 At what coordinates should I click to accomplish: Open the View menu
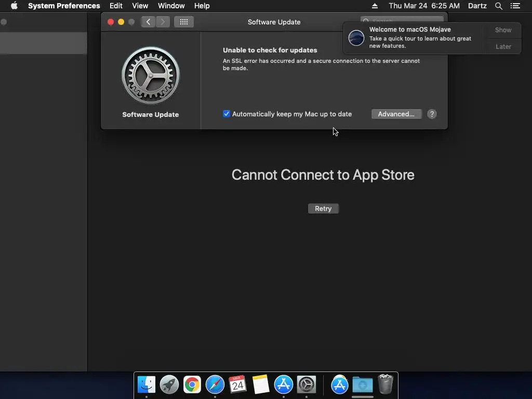tap(140, 6)
